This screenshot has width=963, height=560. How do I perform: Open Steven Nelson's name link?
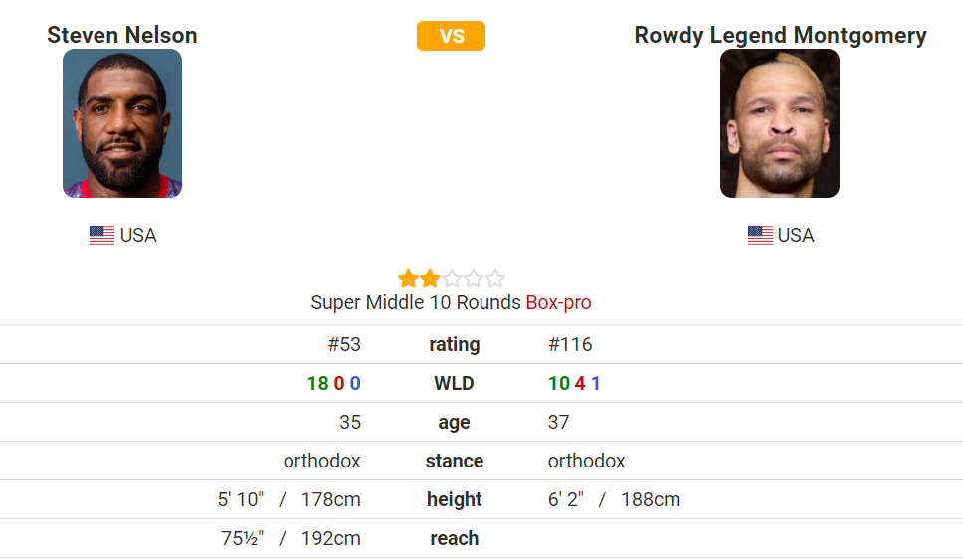click(122, 35)
